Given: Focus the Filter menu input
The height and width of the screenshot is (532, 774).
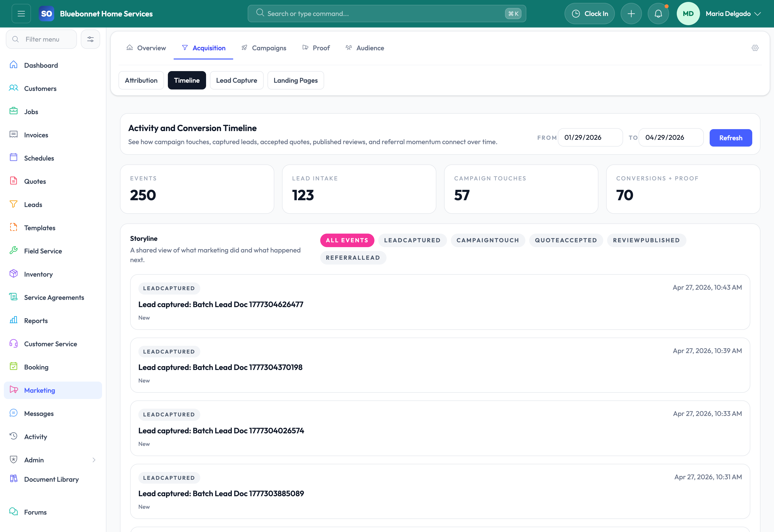Looking at the screenshot, I should (41, 39).
